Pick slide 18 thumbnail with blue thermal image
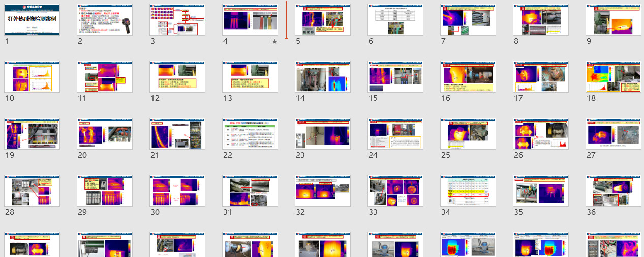The image size is (644, 257). [x=614, y=77]
